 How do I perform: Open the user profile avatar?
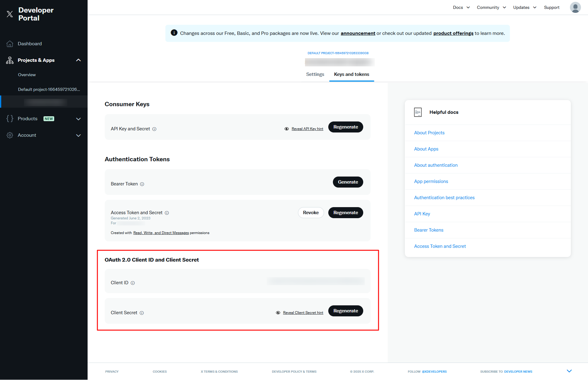575,7
